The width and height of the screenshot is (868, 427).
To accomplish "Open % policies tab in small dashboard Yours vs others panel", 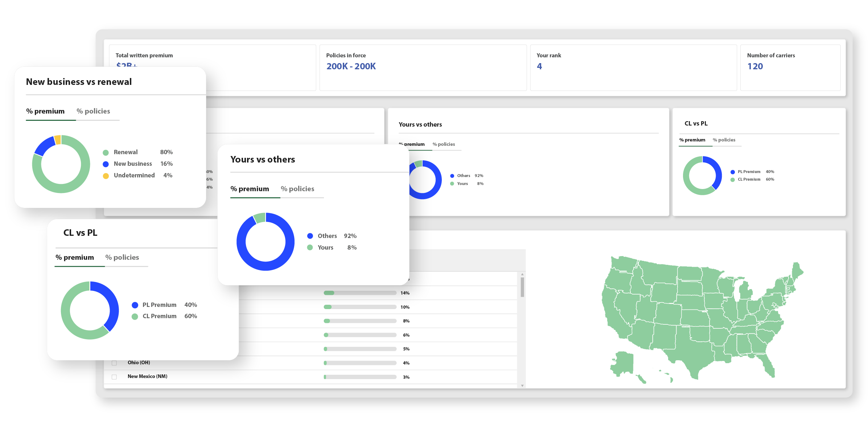I will (x=444, y=144).
